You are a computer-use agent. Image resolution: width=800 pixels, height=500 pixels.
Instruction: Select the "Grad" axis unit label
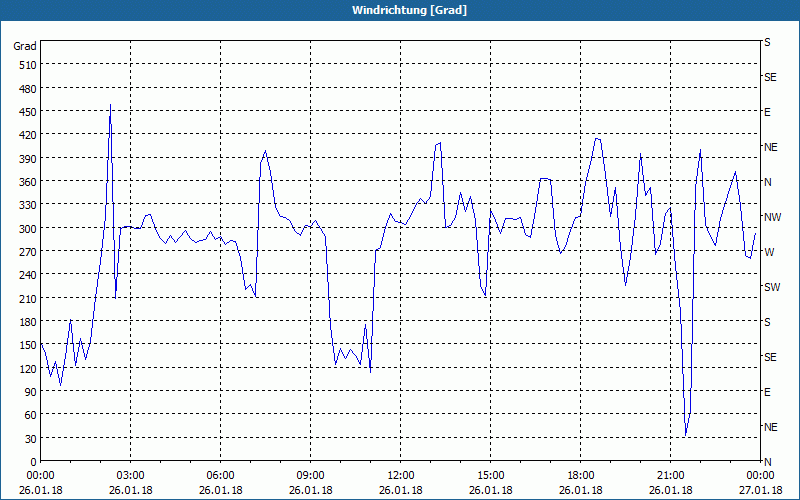click(25, 46)
